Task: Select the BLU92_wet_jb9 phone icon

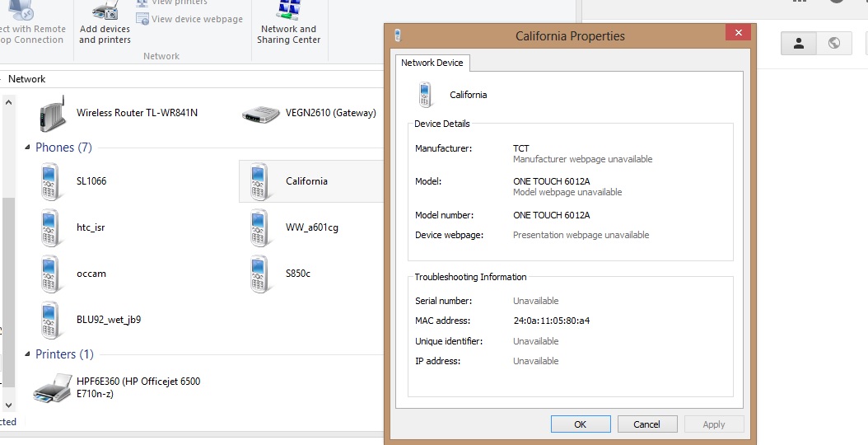Action: 52,320
